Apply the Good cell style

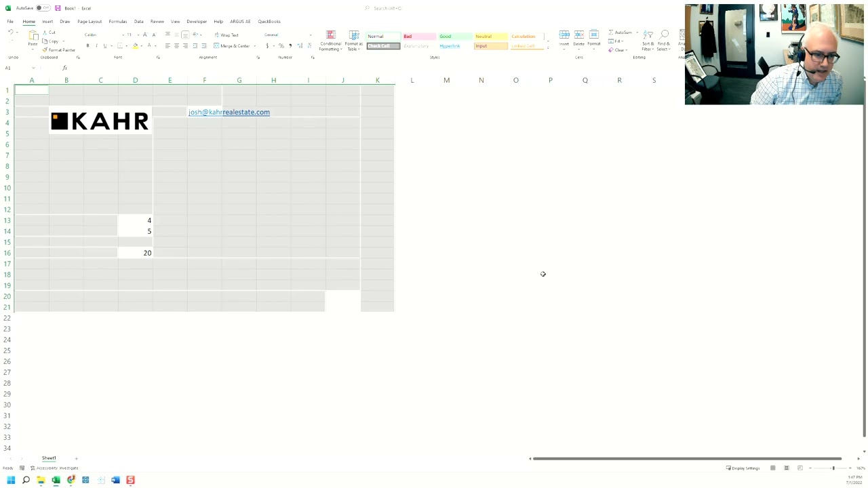(x=454, y=36)
